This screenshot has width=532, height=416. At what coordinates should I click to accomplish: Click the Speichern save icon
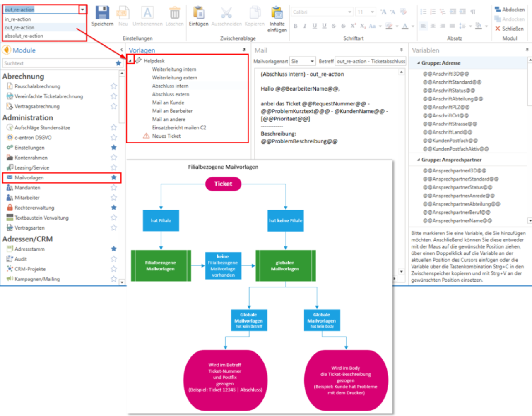[102, 13]
